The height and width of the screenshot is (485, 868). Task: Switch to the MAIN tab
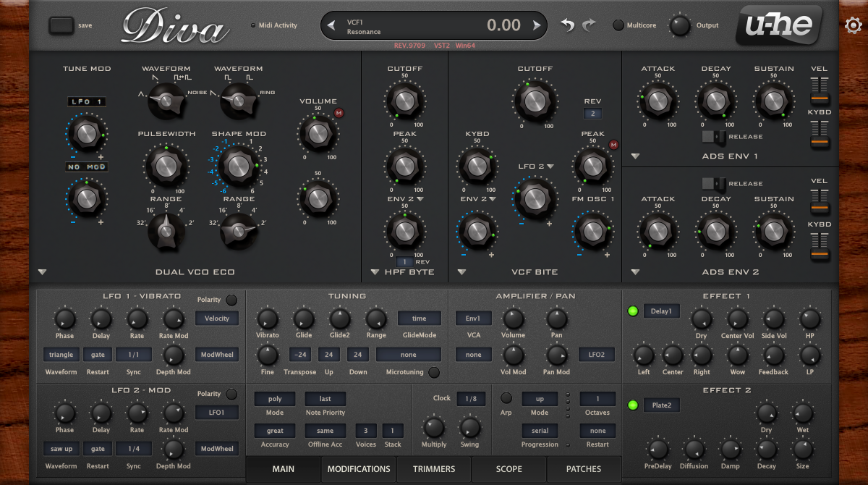coord(284,469)
